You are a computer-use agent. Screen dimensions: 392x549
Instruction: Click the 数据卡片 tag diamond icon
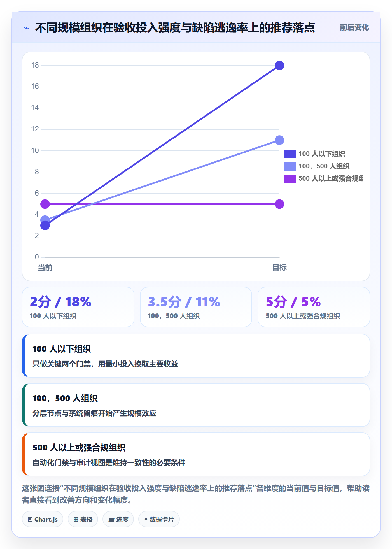point(146,519)
